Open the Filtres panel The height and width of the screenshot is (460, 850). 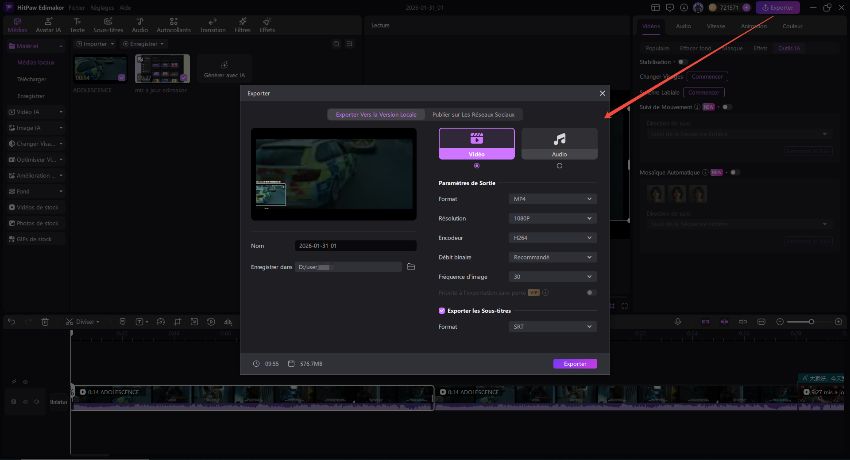[x=242, y=25]
